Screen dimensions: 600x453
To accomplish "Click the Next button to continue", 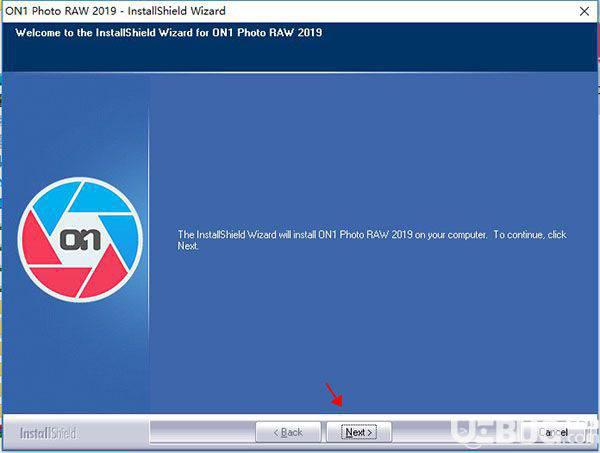I will pyautogui.click(x=359, y=432).
